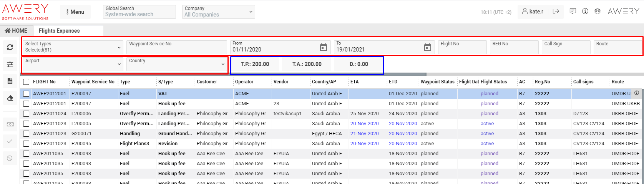Click the refresh icon in left sidebar
Screen dimensions: 644x184
(10, 47)
